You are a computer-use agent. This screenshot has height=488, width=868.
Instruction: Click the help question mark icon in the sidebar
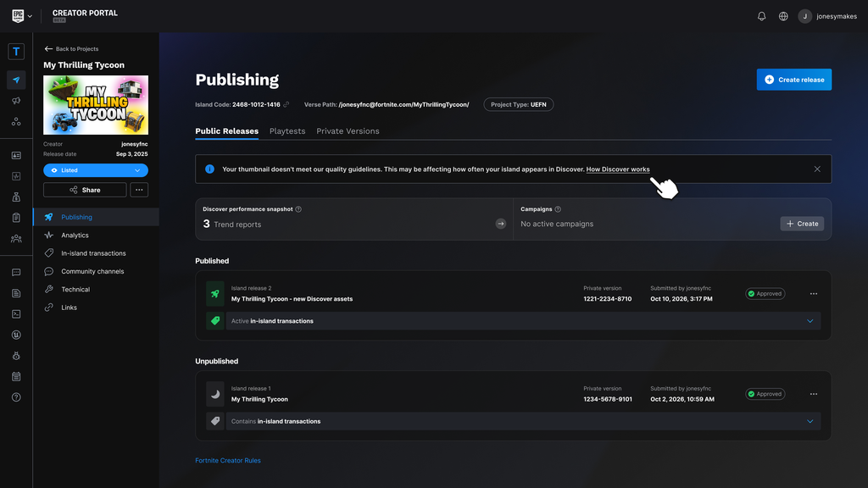pyautogui.click(x=16, y=397)
